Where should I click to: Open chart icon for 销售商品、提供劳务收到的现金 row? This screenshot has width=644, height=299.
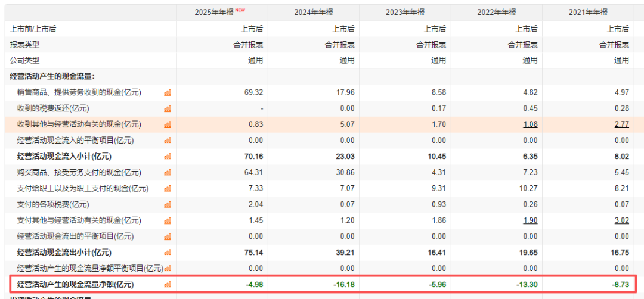[x=168, y=93]
